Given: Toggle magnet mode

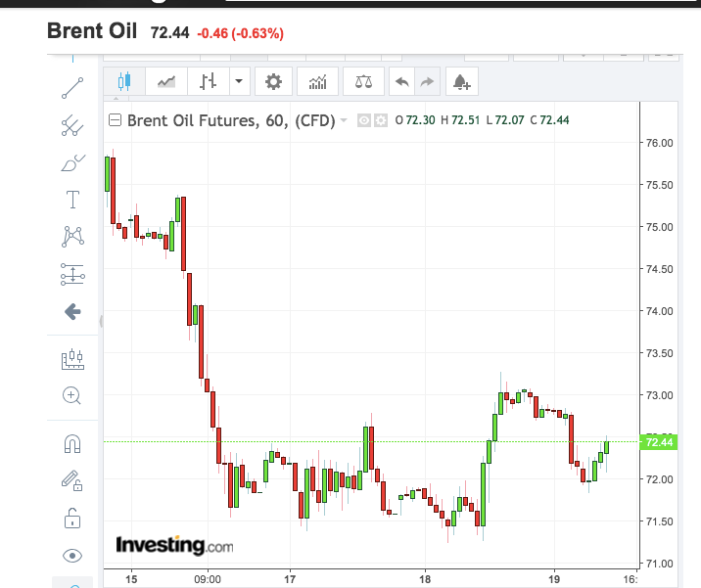Looking at the screenshot, I should point(72,444).
